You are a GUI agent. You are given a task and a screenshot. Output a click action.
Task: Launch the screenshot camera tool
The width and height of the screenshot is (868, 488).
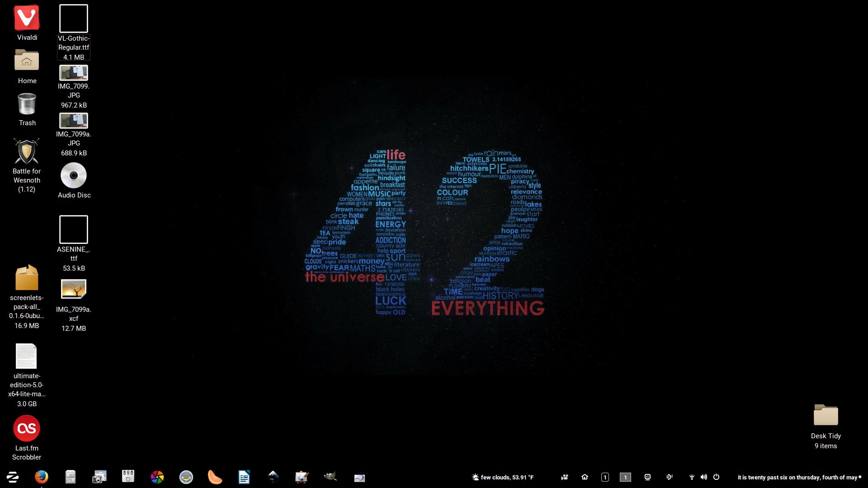99,477
